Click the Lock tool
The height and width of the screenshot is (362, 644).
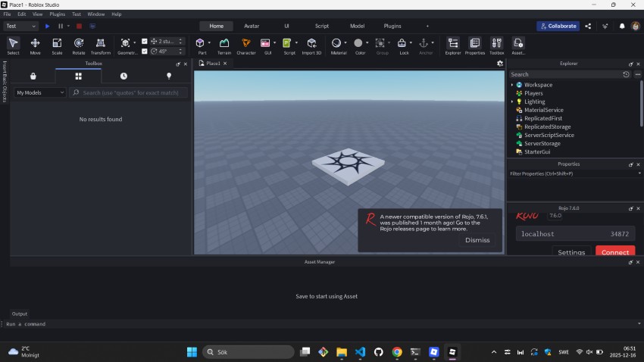point(402,45)
